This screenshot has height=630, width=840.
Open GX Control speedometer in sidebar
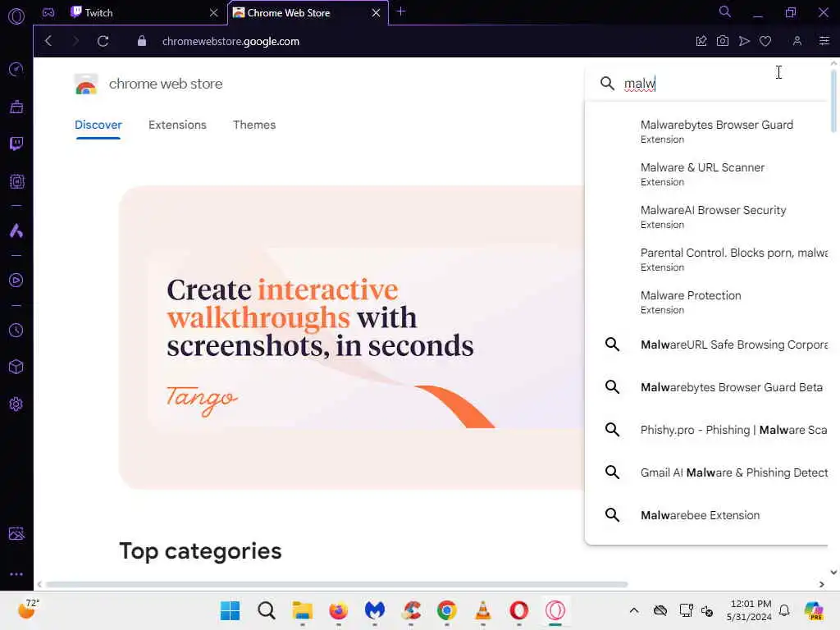point(16,69)
